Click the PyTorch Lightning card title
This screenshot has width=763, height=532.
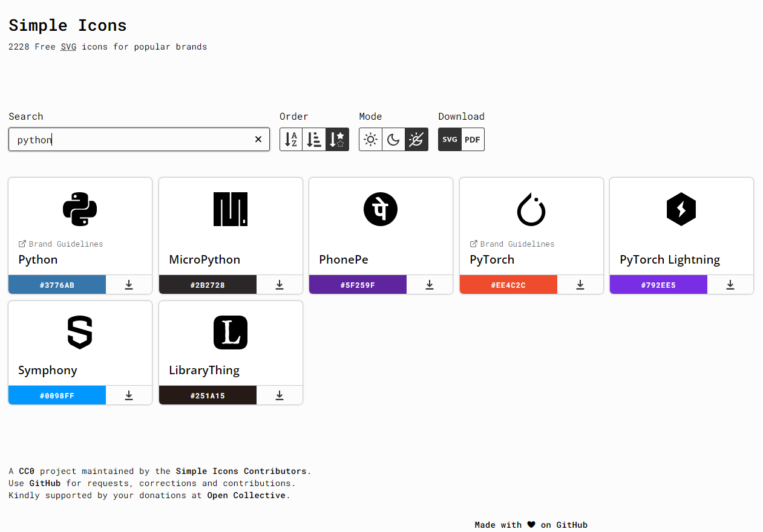670,260
